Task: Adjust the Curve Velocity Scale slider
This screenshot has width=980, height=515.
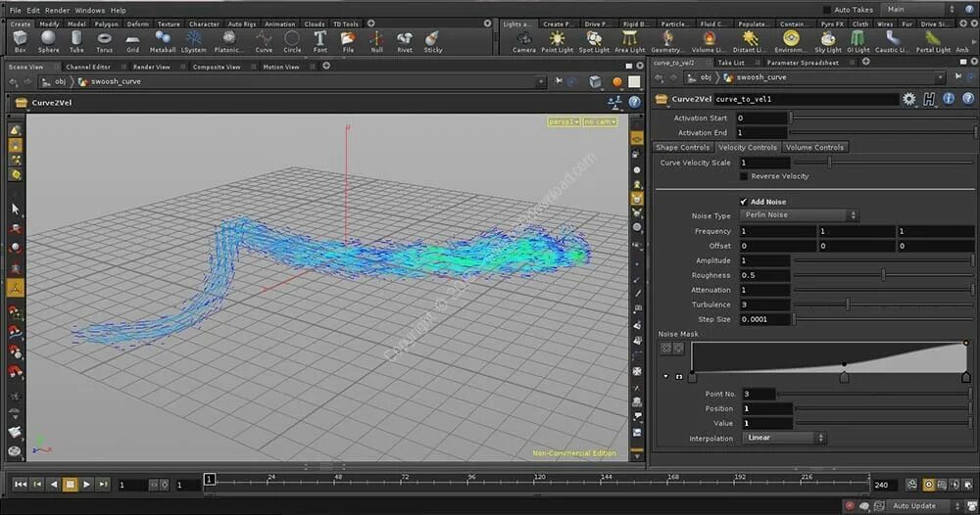Action: pyautogui.click(x=884, y=163)
